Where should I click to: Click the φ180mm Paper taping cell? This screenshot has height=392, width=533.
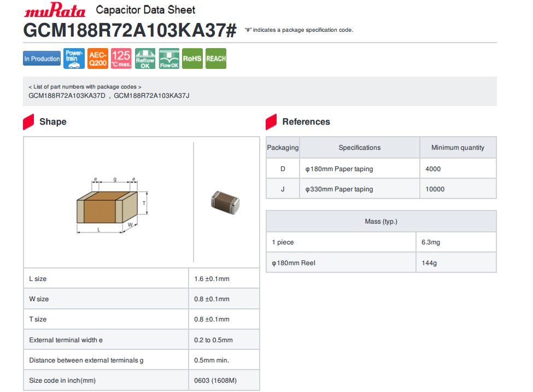tap(360, 168)
